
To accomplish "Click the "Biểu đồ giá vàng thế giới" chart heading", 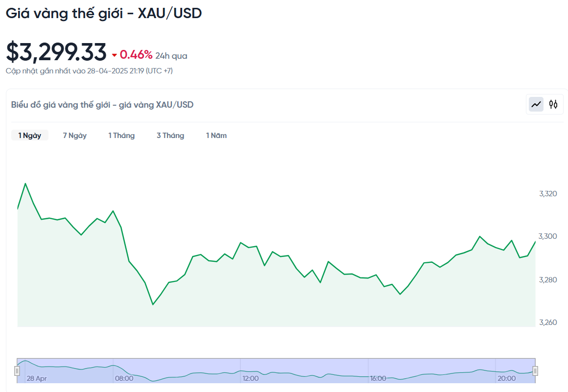I will (102, 105).
